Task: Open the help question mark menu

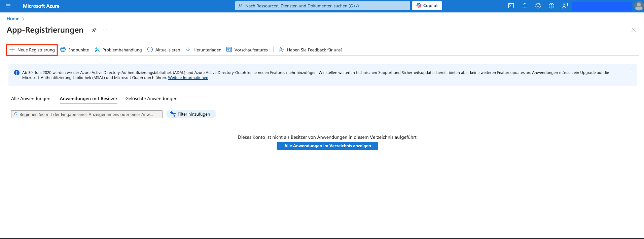Action: coord(551,6)
